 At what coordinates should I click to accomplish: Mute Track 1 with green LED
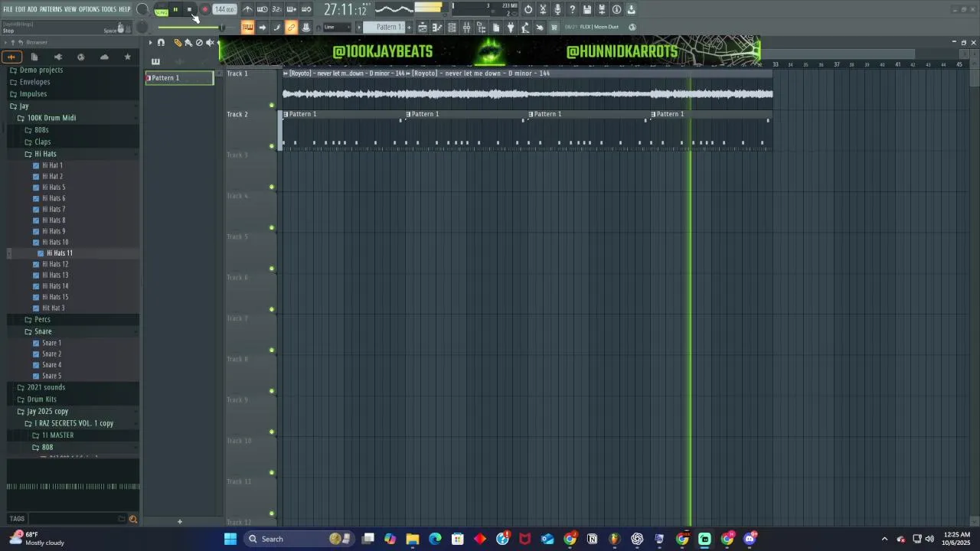pyautogui.click(x=271, y=106)
